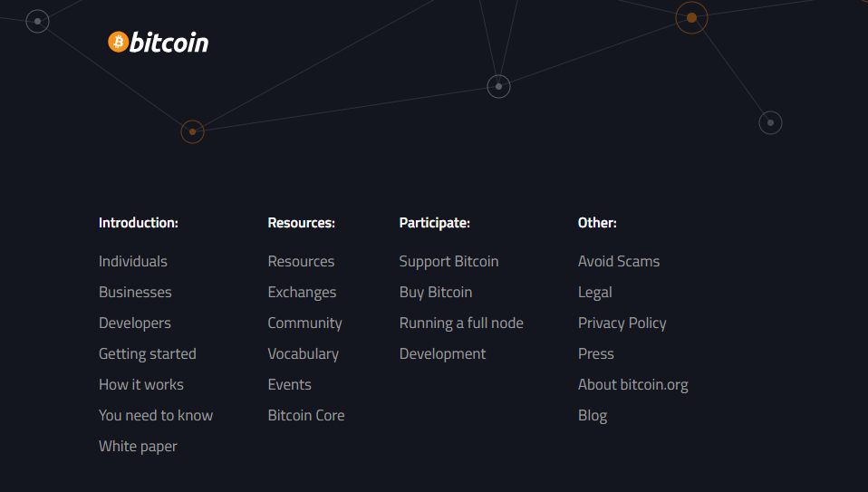
Task: Click Support Bitcoin link
Action: coord(448,261)
